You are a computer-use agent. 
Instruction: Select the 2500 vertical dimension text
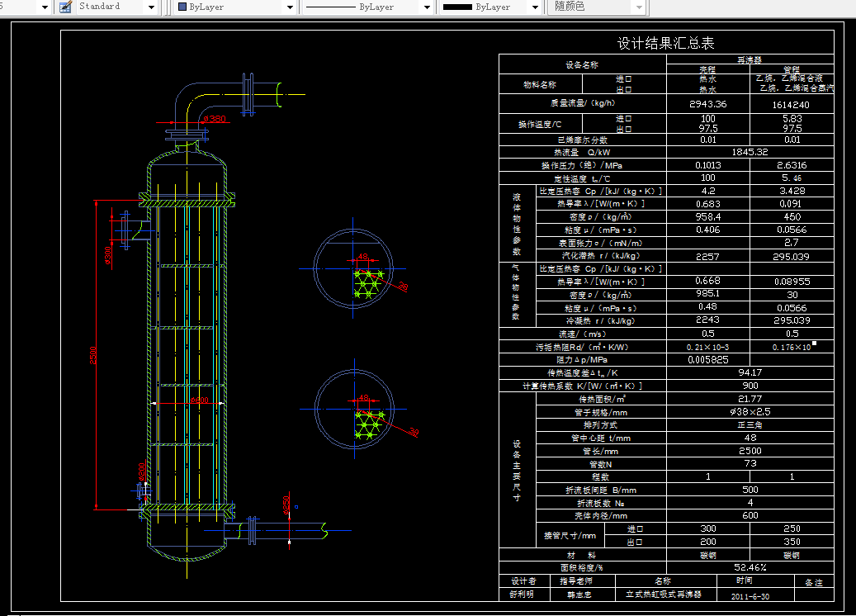click(92, 355)
